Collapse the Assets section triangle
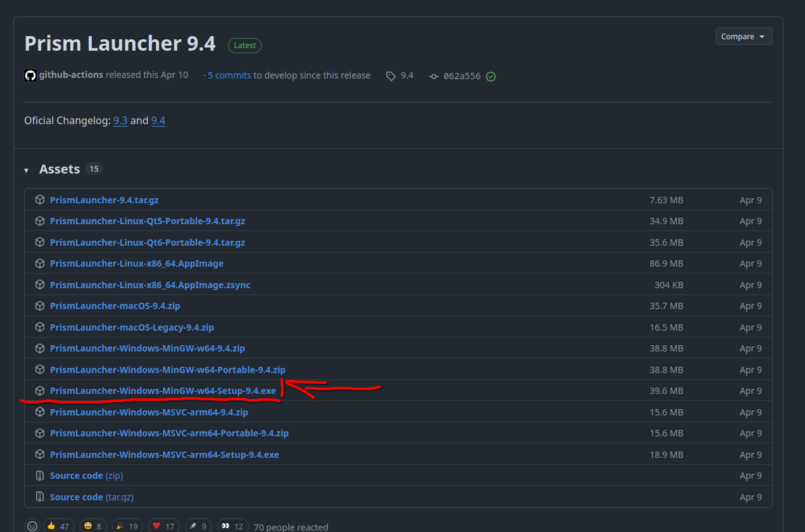This screenshot has height=532, width=805. [x=27, y=170]
